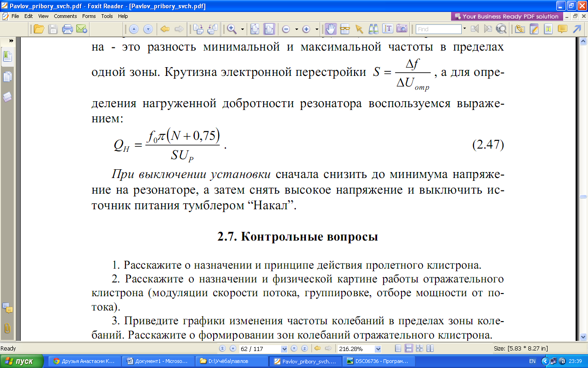The width and height of the screenshot is (588, 368).
Task: Select the yellow arrow Select Annotation tool
Action: click(359, 29)
